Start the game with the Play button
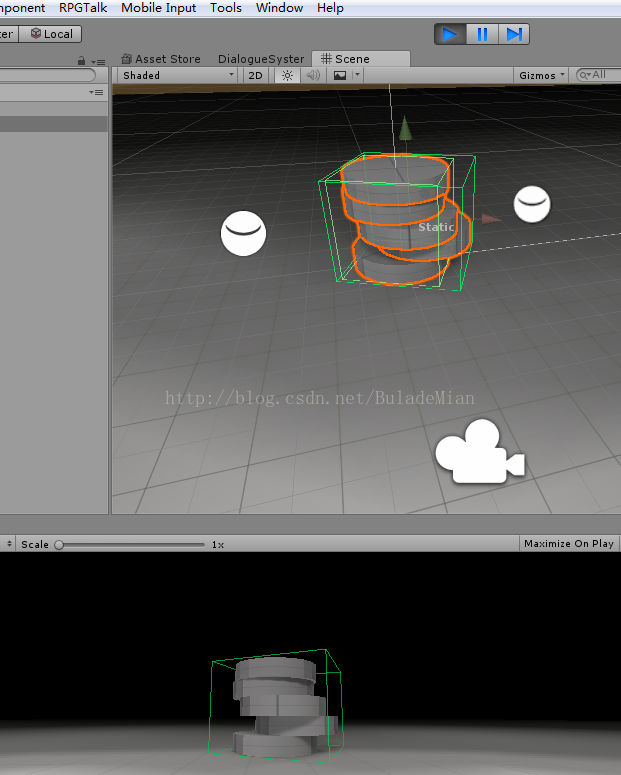The height and width of the screenshot is (775, 621). coord(450,34)
